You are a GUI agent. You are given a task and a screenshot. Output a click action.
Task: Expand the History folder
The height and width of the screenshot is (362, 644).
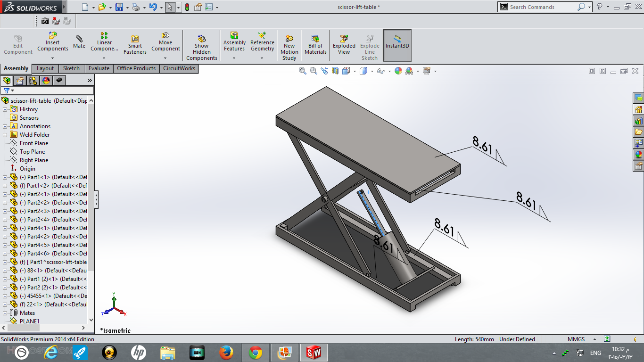pyautogui.click(x=5, y=109)
